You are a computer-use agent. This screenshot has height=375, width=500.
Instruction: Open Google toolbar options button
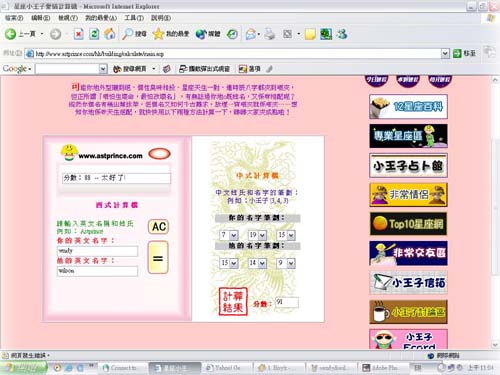[x=249, y=69]
